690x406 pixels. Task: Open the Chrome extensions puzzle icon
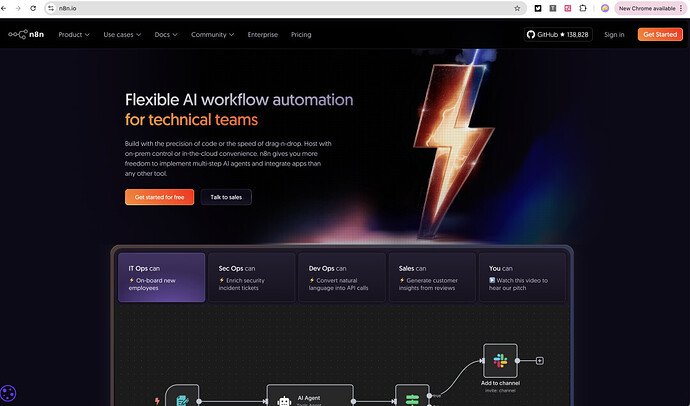[x=581, y=8]
